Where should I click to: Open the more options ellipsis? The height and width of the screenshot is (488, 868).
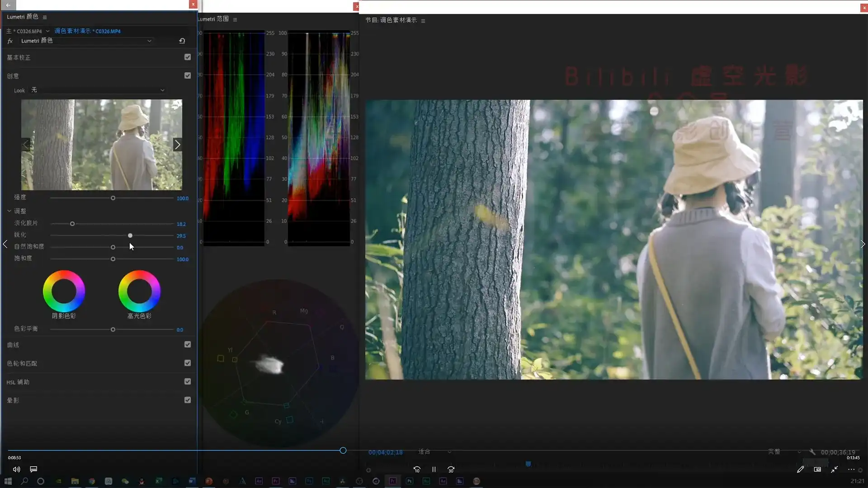pyautogui.click(x=851, y=469)
